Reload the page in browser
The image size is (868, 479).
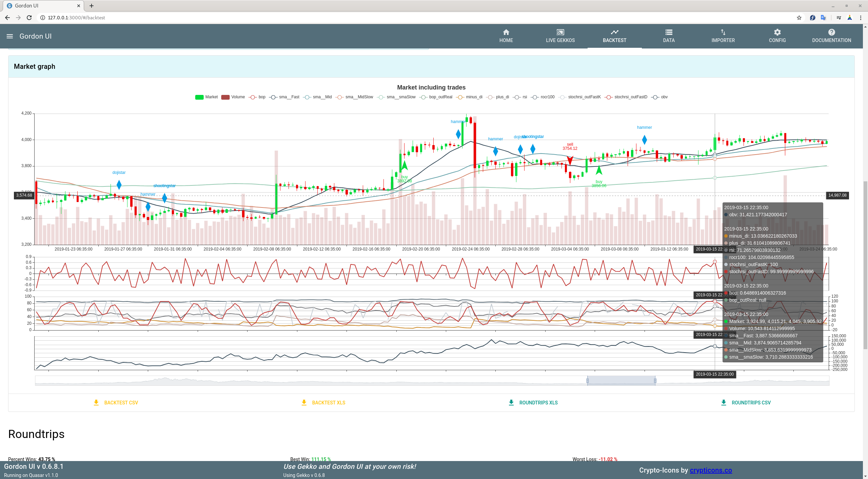[29, 18]
